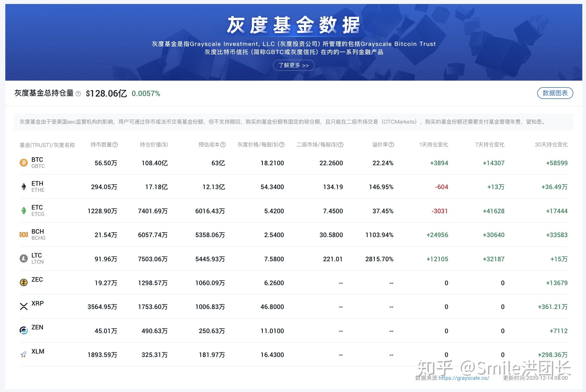Click XLM estimated cost 181.97万

212,355
